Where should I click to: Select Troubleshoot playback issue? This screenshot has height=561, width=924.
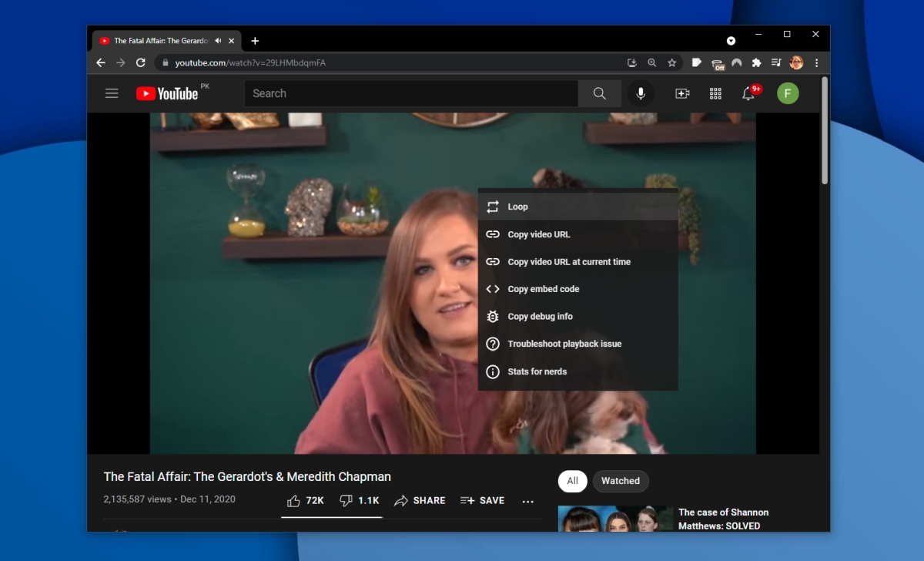click(x=578, y=344)
